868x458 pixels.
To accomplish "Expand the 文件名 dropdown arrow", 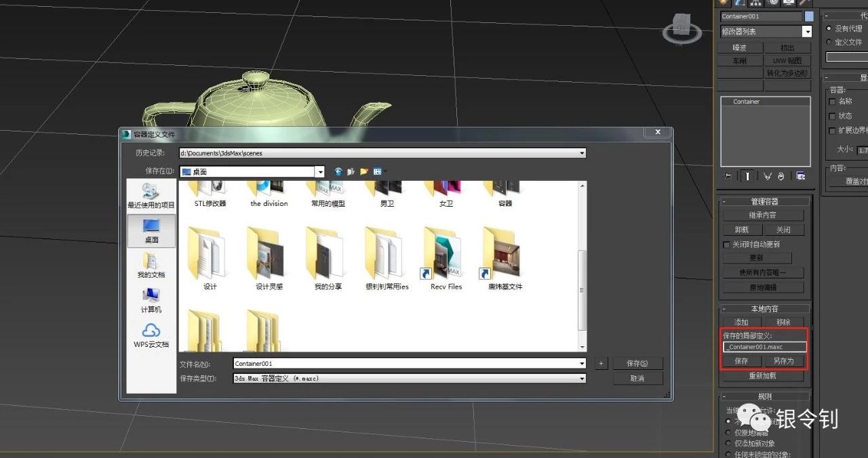I will point(582,364).
